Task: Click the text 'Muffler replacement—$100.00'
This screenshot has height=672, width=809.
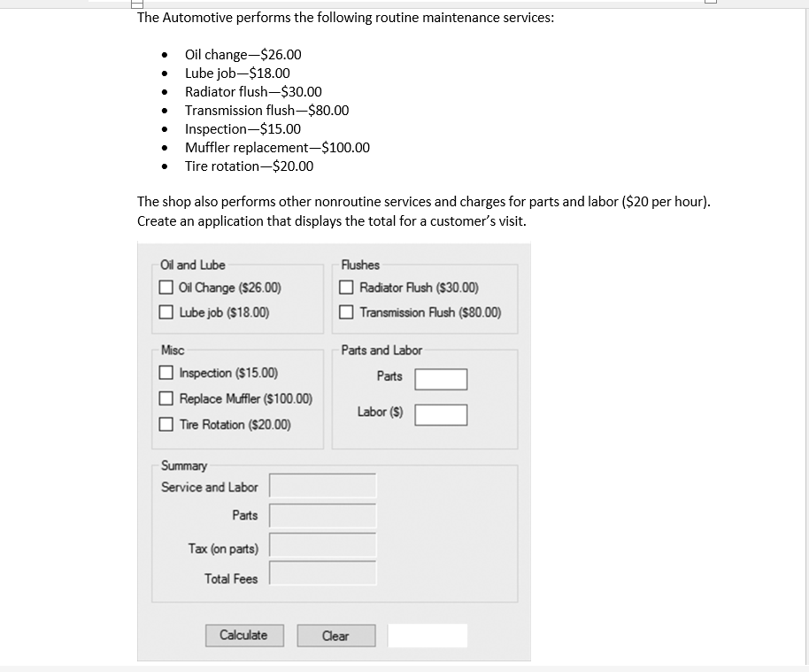Action: [x=278, y=148]
